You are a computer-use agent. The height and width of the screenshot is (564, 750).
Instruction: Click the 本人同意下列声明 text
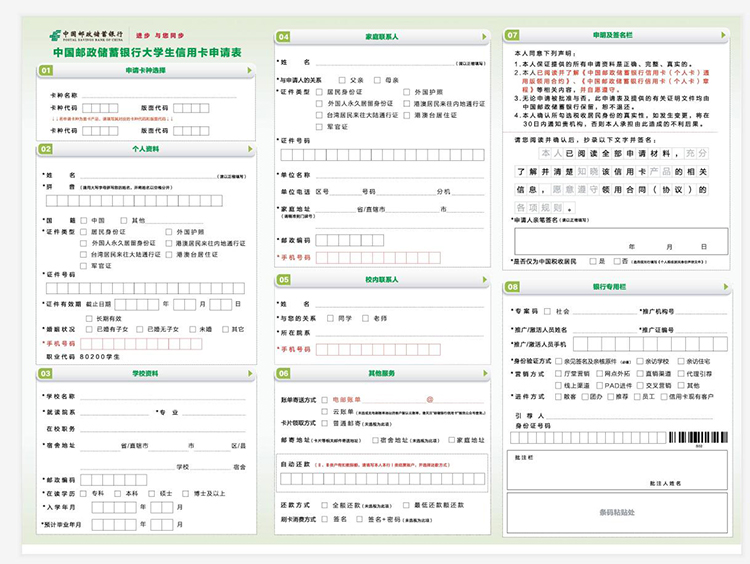pyautogui.click(x=545, y=53)
